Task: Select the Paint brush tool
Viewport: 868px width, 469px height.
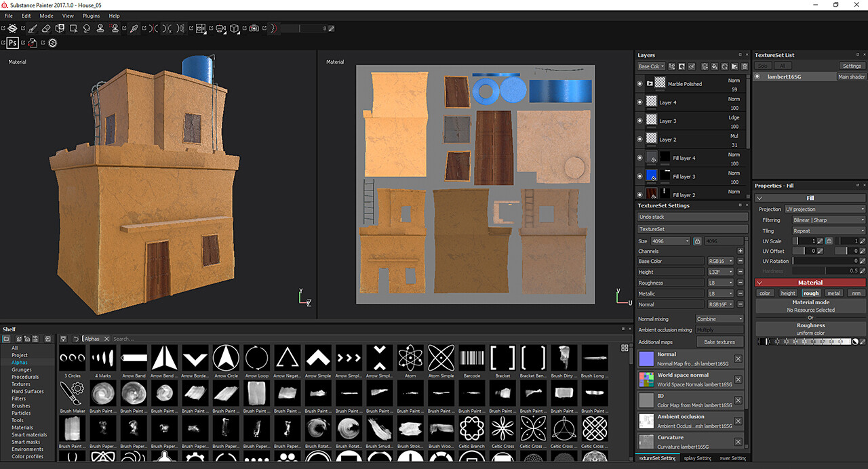Action: point(32,28)
